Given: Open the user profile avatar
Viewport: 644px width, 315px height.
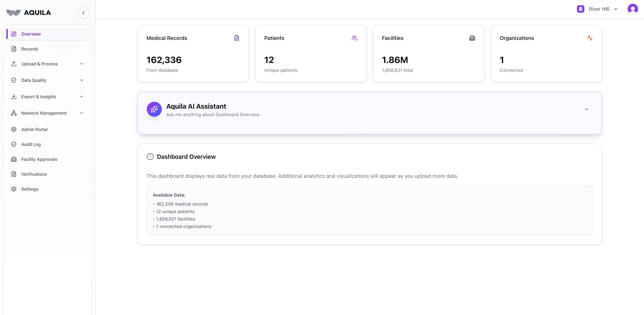Looking at the screenshot, I should 632,9.
